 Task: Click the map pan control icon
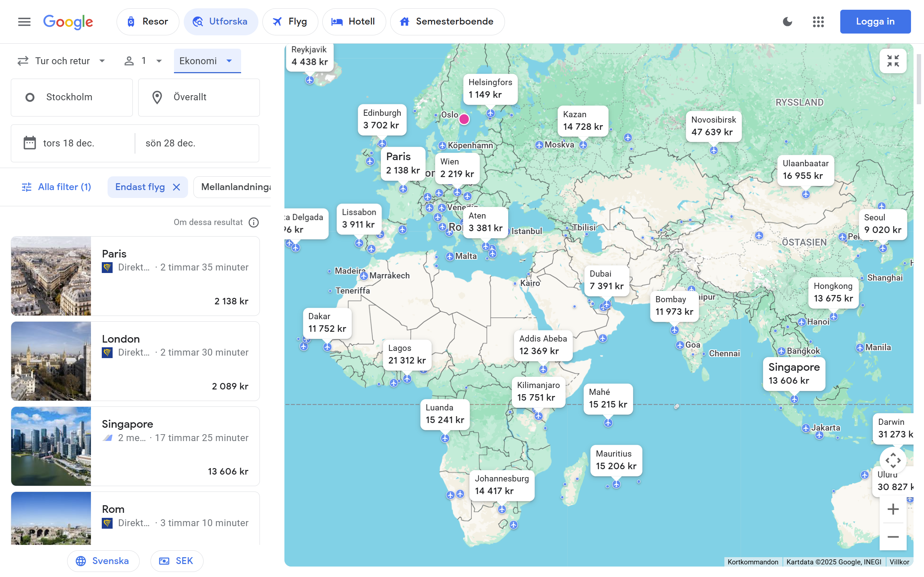[893, 460]
